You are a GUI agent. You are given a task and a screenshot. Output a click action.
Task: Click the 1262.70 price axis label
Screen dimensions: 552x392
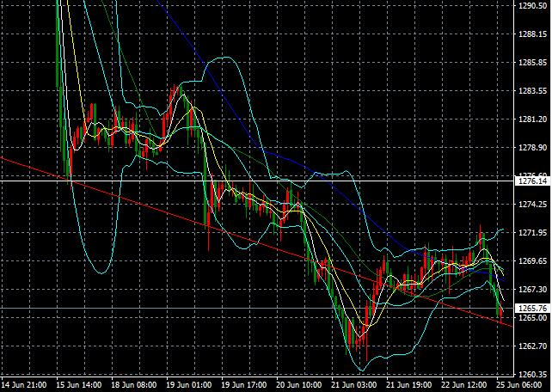(x=532, y=346)
